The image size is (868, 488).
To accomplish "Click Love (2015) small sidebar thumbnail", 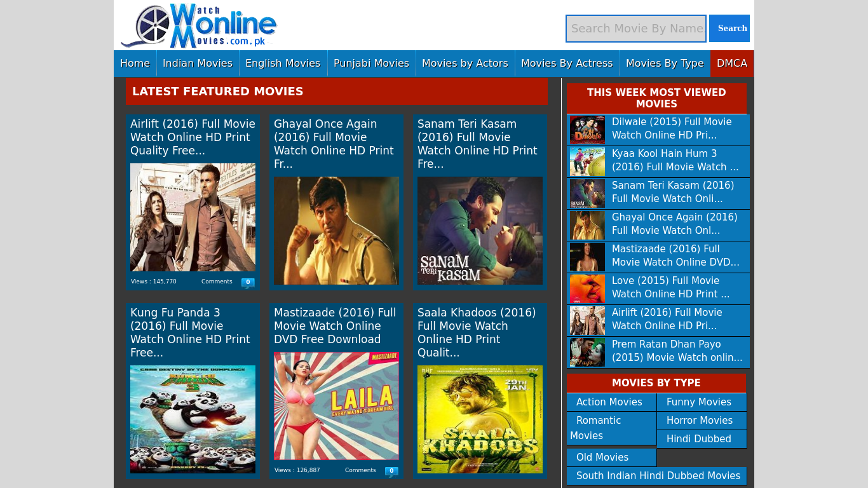I will 587,289.
